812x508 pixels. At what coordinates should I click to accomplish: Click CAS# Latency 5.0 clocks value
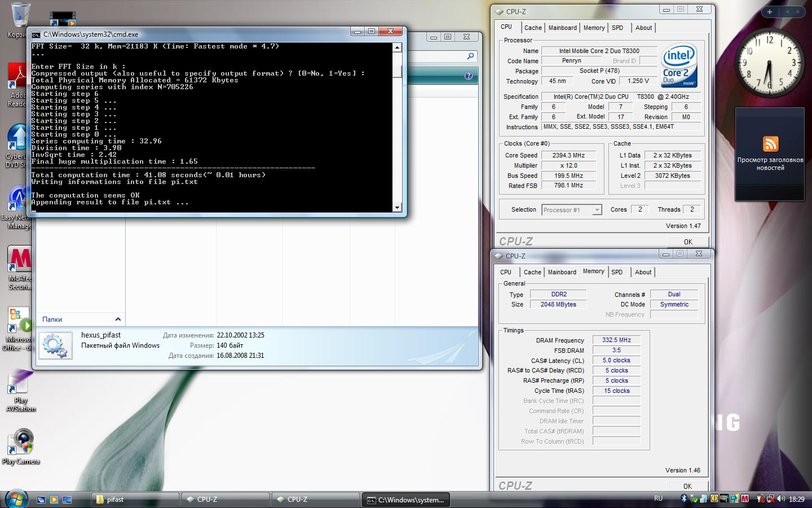[616, 360]
